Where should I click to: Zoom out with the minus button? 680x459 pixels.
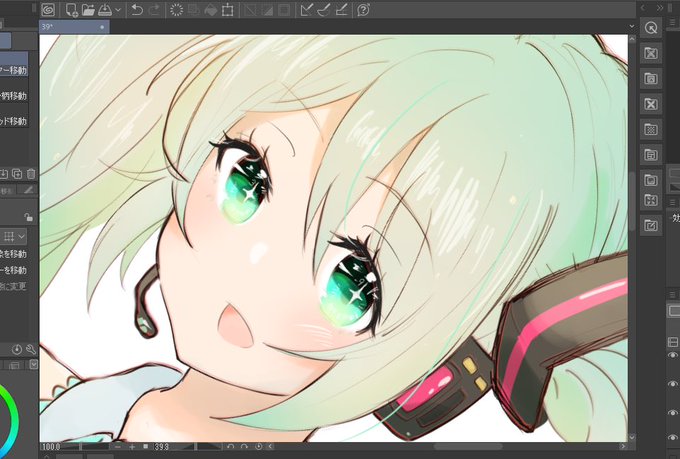(118, 446)
